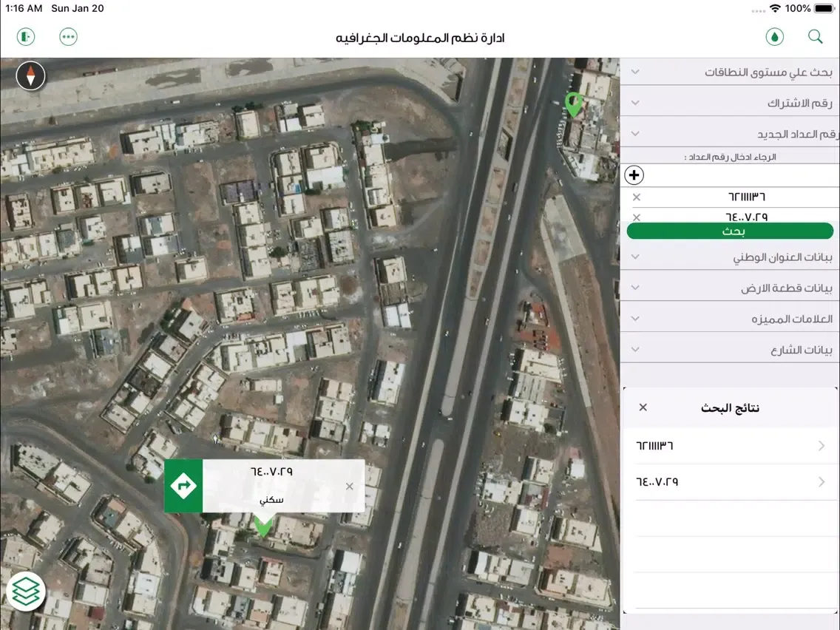
Task: Collapse رقم العداد الجديد section
Action: pos(730,134)
